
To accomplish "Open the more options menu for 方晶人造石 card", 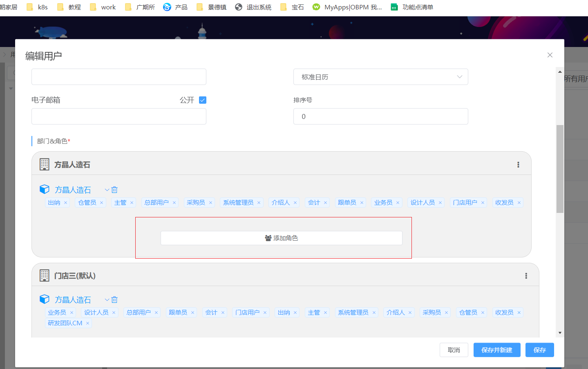I will (518, 165).
